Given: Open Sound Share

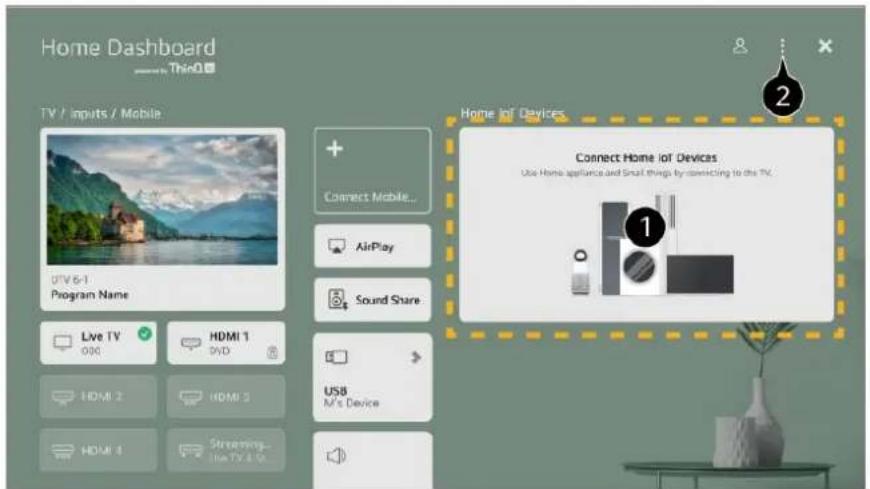Looking at the screenshot, I should [372, 300].
